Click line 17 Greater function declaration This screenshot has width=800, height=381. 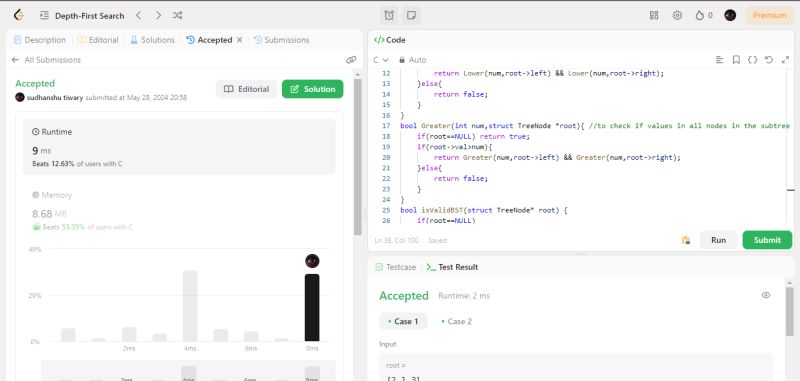pos(595,125)
